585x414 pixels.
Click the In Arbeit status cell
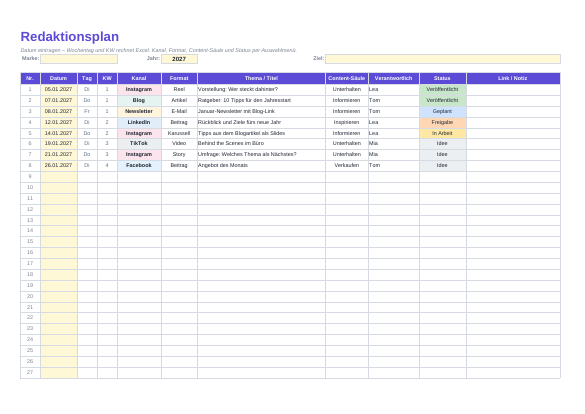[442, 133]
